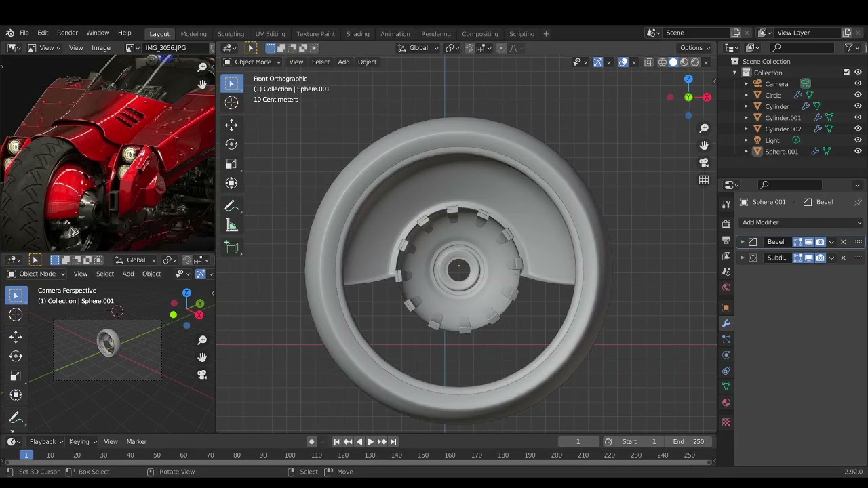Screen dimensions: 868x488
Task: Toggle Bevel modifier edit mode display
Action: tap(798, 242)
